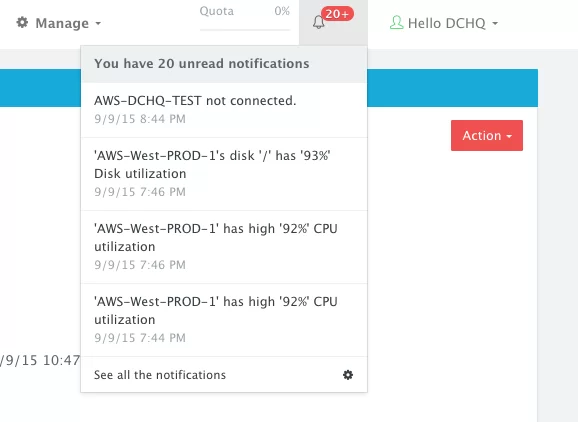Open AWS-DCHQ-TEST not connected notification

224,110
